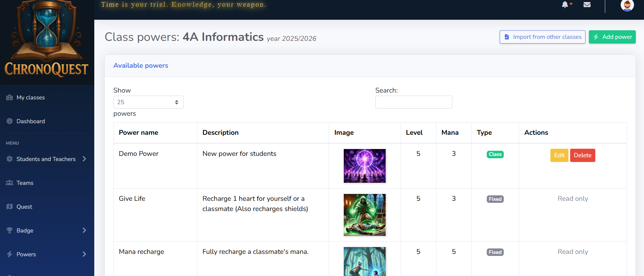Screen dimensions: 644x276
Task: Focus the Search input field
Action: (x=414, y=102)
